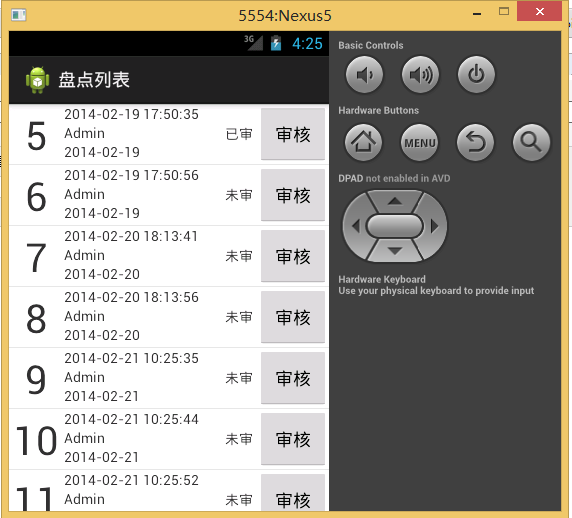The image size is (572, 518).
Task: Click 审核 button for record 10
Action: (293, 439)
